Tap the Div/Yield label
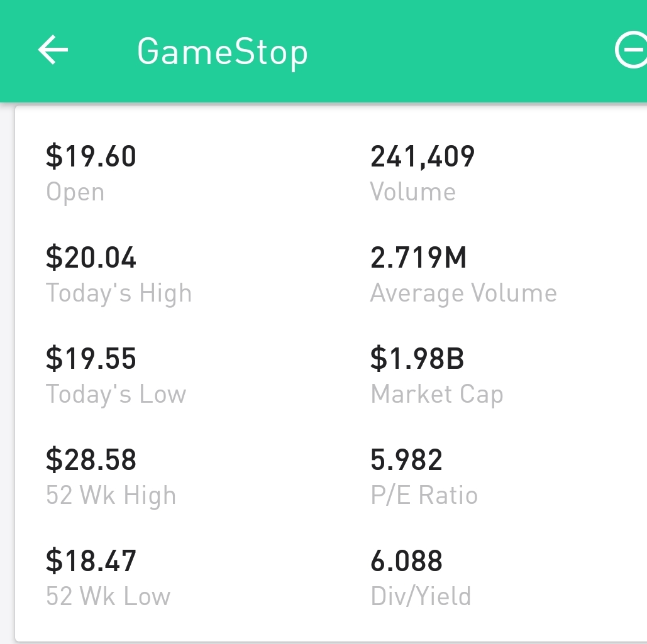 click(x=421, y=596)
